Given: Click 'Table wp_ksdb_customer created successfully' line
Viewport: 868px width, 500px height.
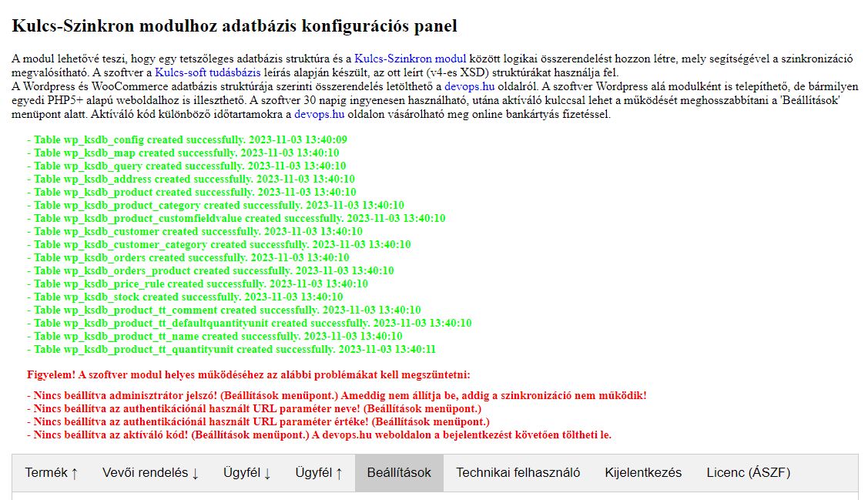Looking at the screenshot, I should (195, 231).
